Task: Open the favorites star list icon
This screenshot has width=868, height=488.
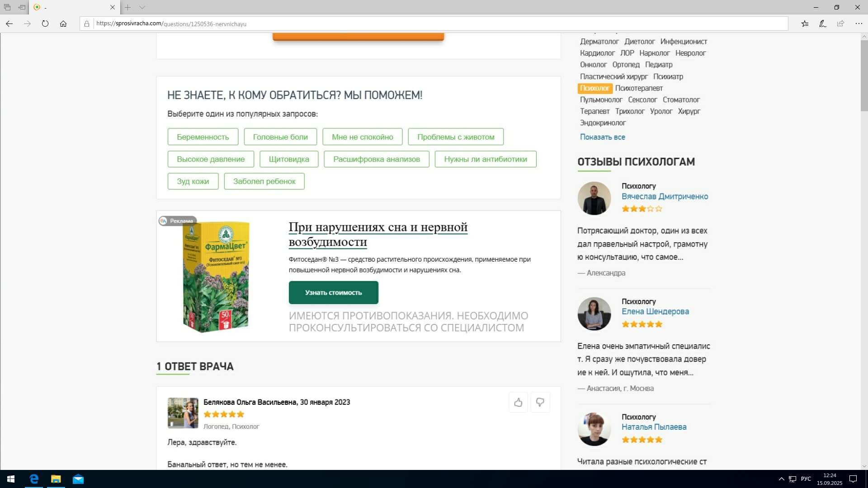Action: click(805, 23)
